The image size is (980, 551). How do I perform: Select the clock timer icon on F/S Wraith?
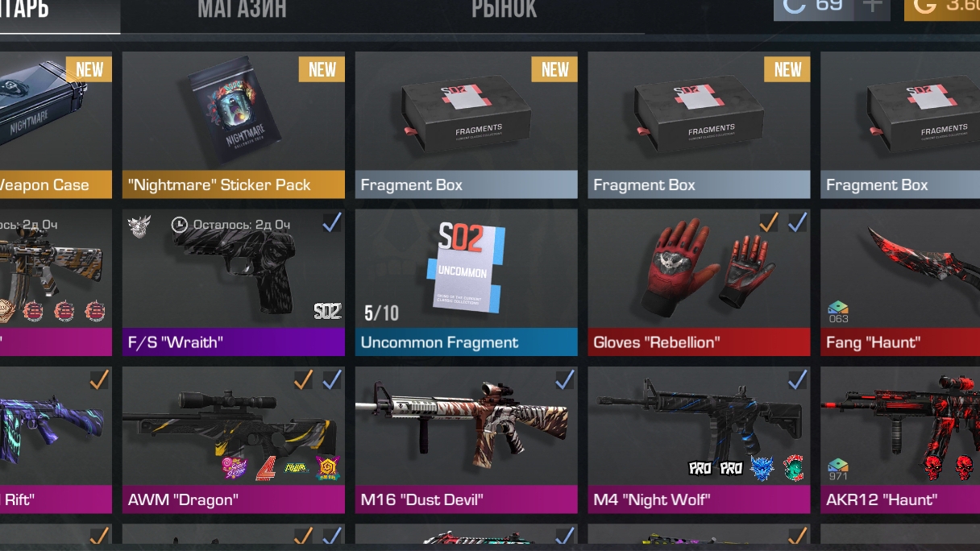180,225
